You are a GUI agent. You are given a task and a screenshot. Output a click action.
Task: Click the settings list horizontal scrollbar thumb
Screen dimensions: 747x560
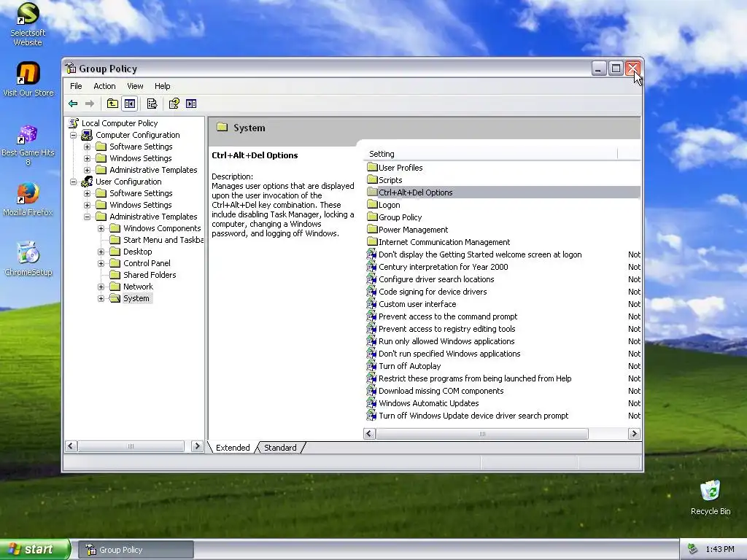point(482,434)
